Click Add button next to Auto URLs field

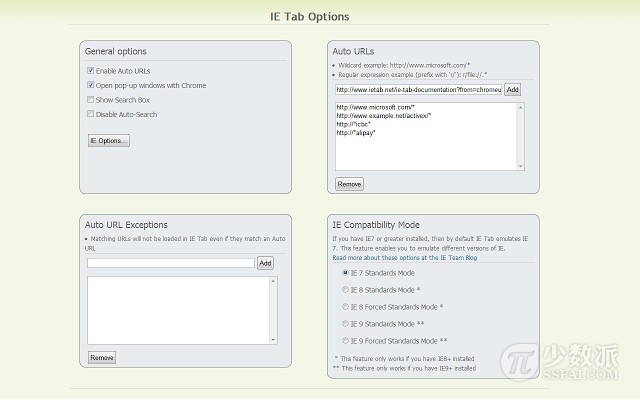point(512,90)
